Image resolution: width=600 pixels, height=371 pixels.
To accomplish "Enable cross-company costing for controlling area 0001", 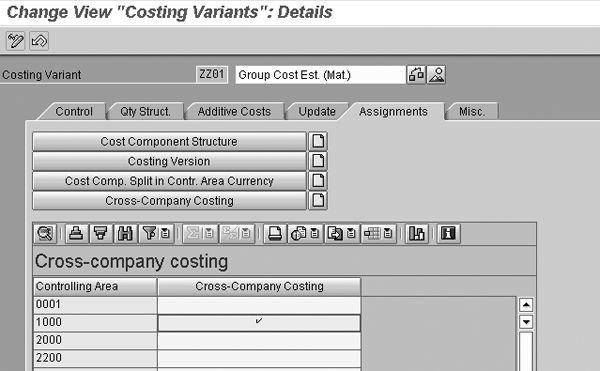I will pos(259,305).
